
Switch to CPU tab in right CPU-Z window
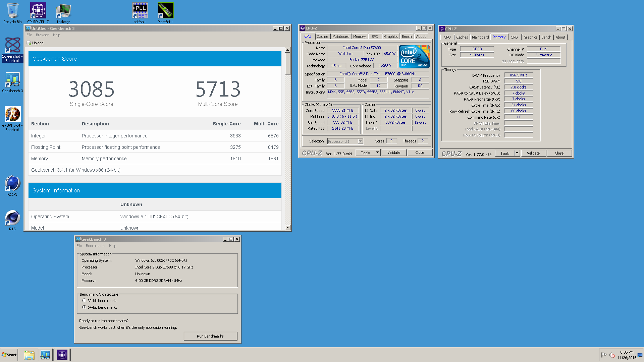click(x=447, y=37)
